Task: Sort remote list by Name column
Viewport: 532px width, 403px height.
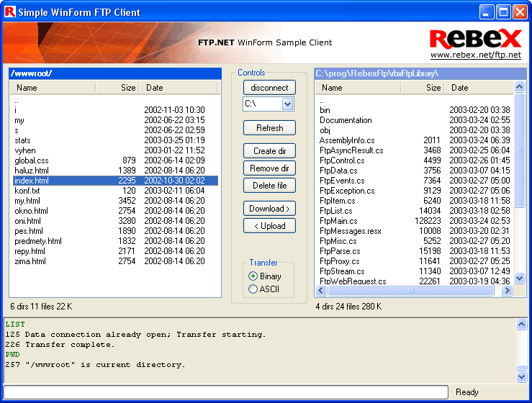Action: point(53,88)
